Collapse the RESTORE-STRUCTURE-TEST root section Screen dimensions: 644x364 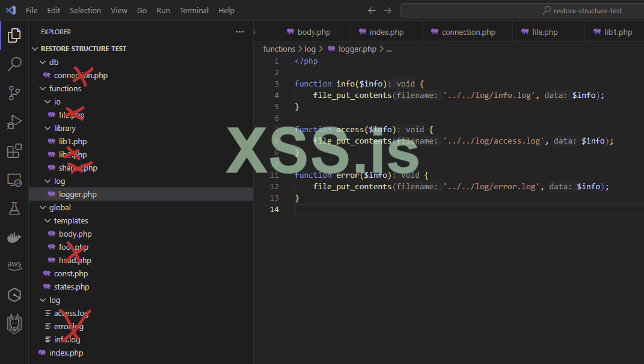coord(83,49)
